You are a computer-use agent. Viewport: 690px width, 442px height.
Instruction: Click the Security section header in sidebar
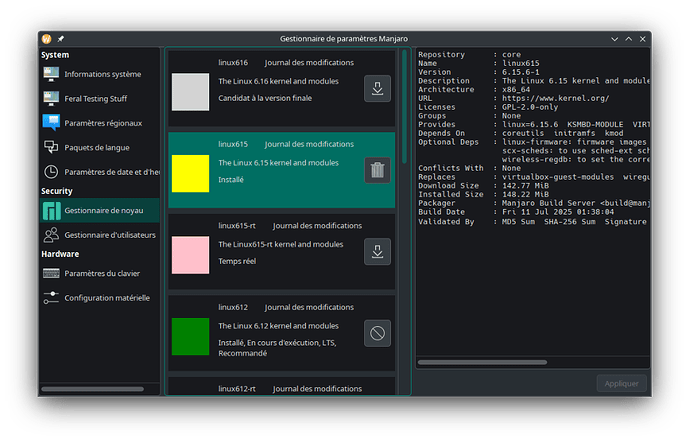[x=57, y=191]
